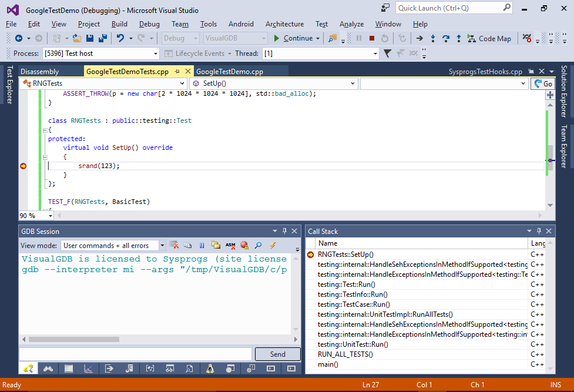The image size is (574, 392).
Task: Open the Linux penguin tool window tab
Action: pyautogui.click(x=210, y=368)
